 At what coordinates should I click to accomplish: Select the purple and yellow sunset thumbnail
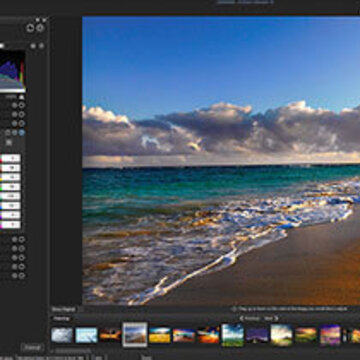[x=330, y=335]
